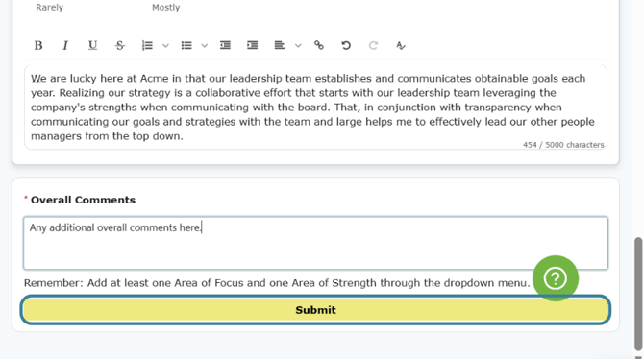Submit the review form
644x359 pixels.
(315, 310)
